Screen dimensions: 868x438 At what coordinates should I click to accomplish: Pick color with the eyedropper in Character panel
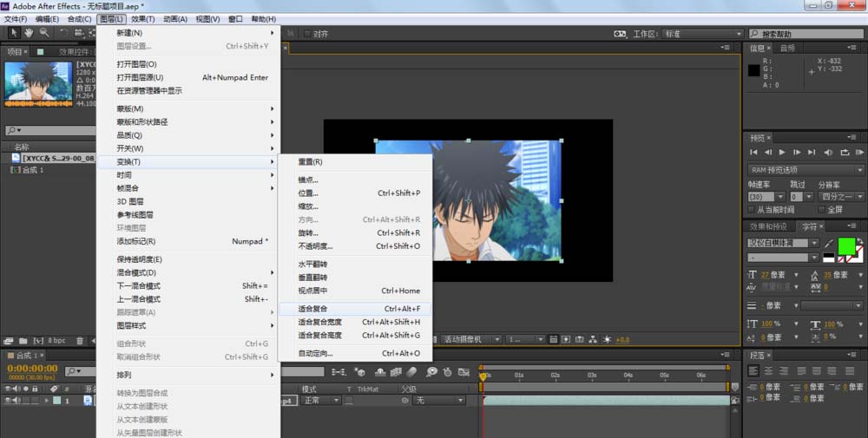[828, 244]
